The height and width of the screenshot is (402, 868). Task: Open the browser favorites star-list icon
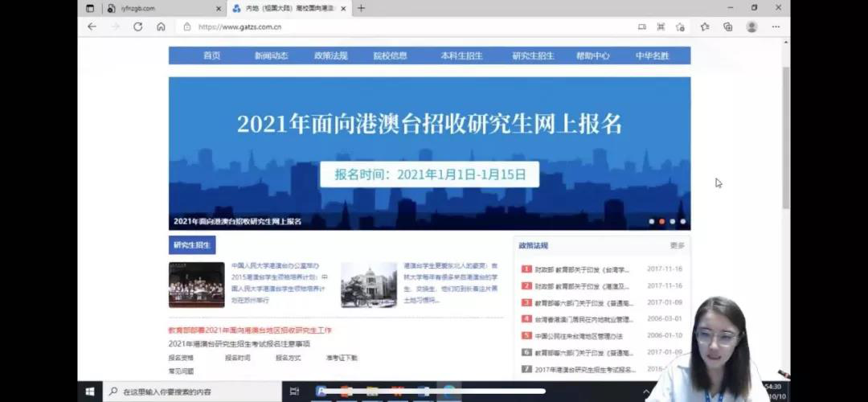705,27
